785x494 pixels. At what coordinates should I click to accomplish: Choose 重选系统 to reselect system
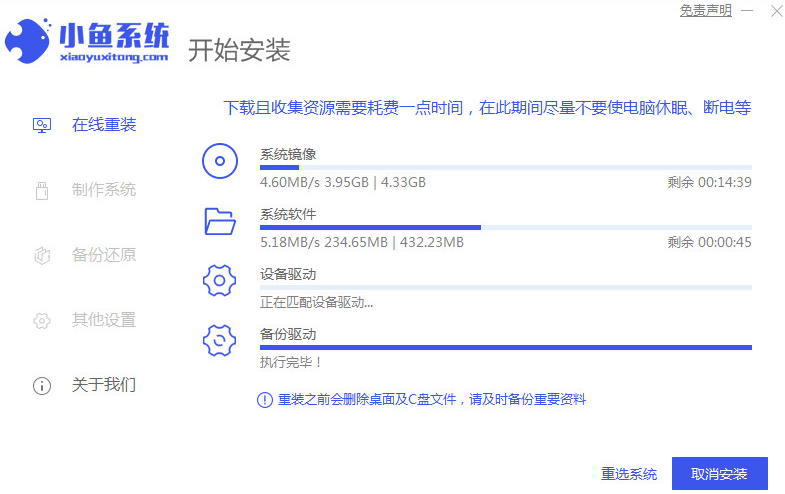click(x=629, y=474)
